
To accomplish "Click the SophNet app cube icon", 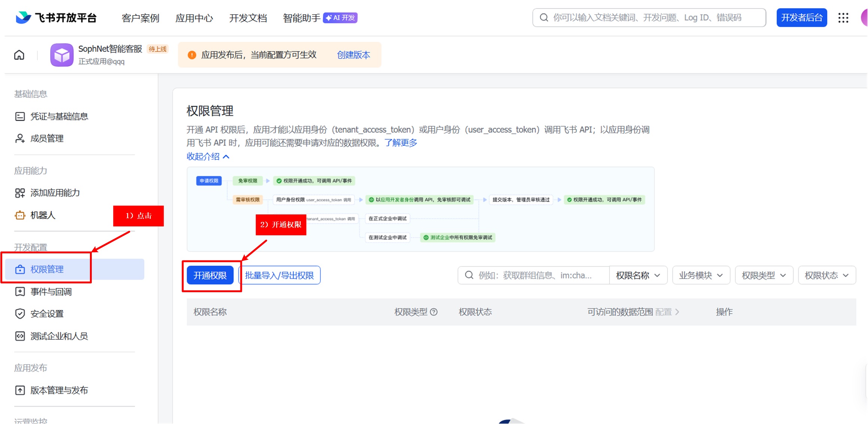I will point(62,55).
